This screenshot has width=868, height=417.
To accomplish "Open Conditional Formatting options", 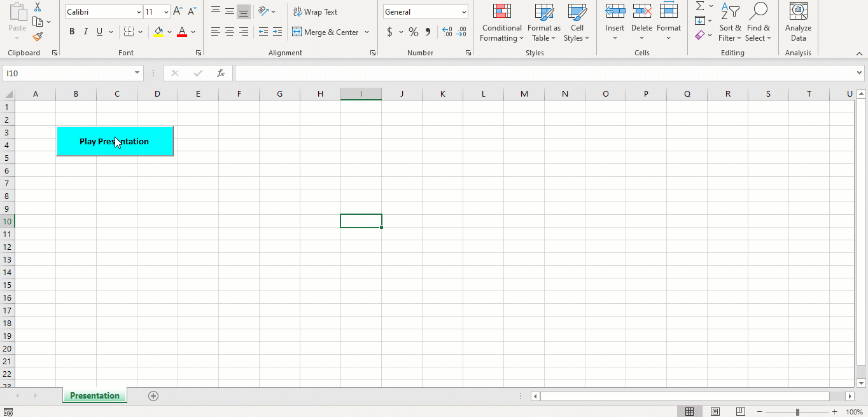I will (501, 24).
